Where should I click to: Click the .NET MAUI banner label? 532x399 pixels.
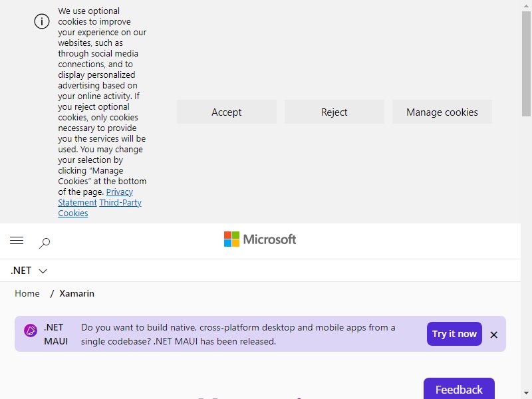pos(56,334)
